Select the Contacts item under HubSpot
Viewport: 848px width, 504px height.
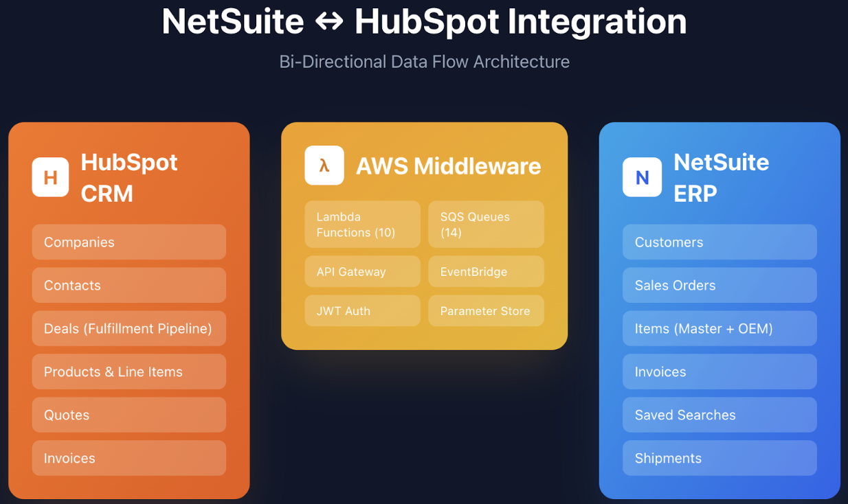(x=129, y=286)
